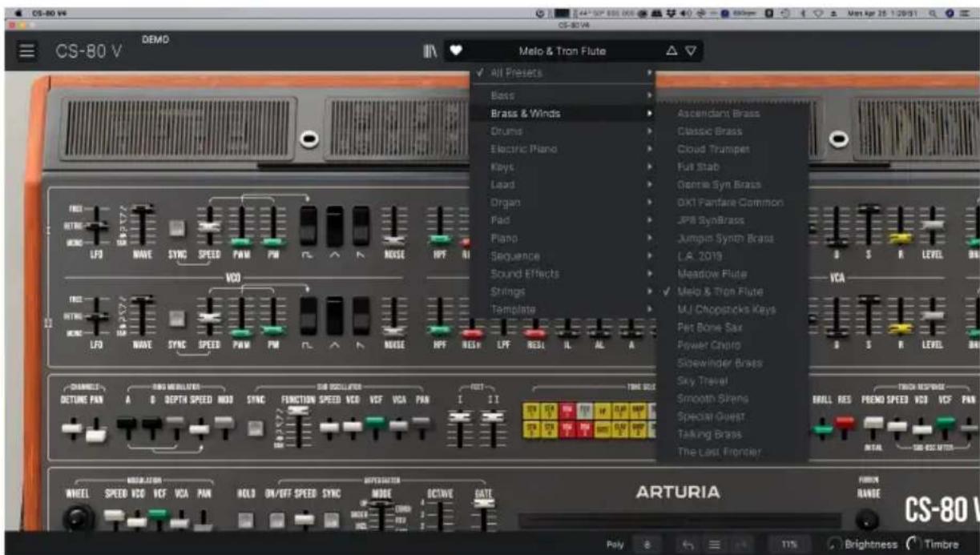Open the hamburger main menu
This screenshot has height=555, width=980.
[x=27, y=51]
